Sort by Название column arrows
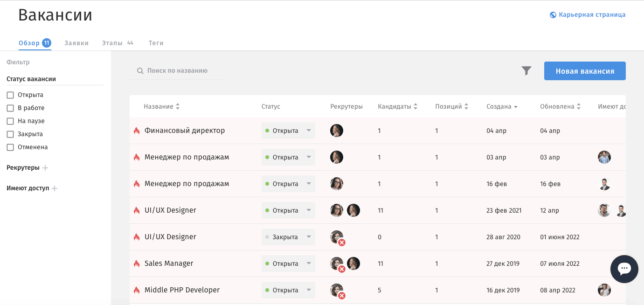The image size is (644, 305). click(x=177, y=107)
